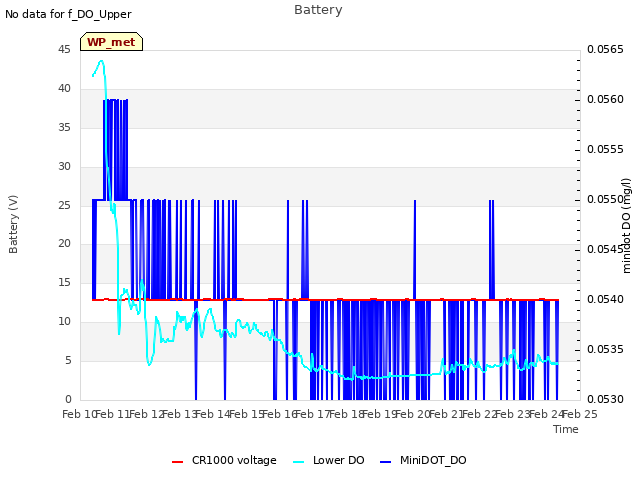The image size is (640, 480).
Task: Click the 25 tick on the Battery axis
Action: tap(64, 205)
